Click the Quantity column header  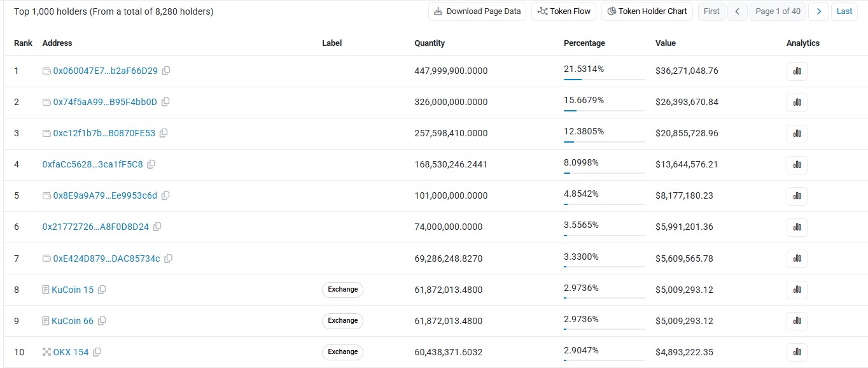point(430,43)
